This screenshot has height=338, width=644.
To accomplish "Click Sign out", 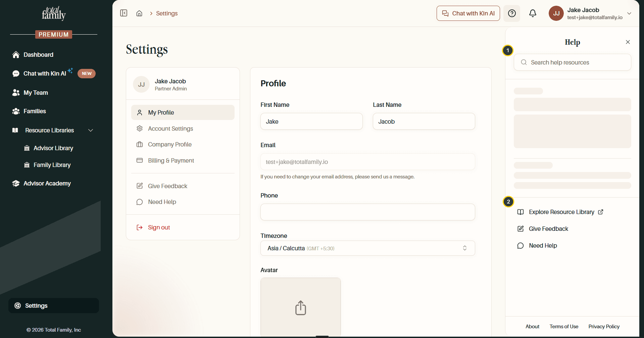I will [159, 227].
